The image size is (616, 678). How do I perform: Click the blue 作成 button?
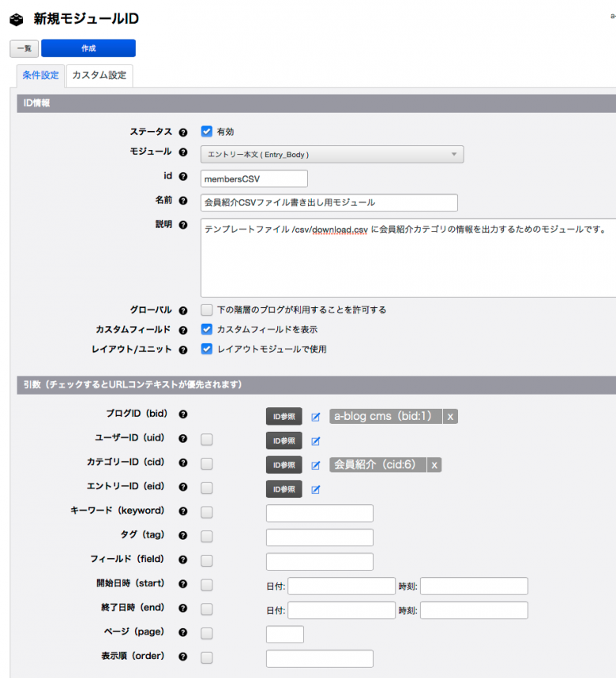click(x=88, y=48)
